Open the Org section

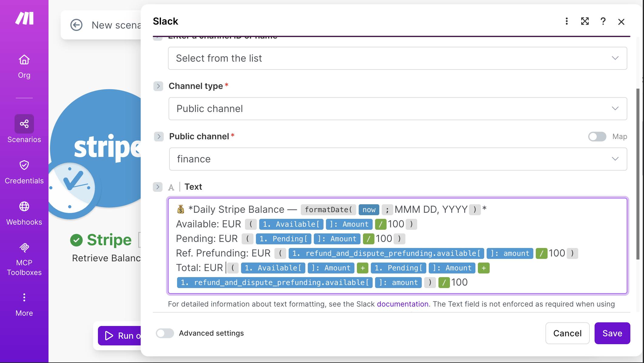point(24,65)
